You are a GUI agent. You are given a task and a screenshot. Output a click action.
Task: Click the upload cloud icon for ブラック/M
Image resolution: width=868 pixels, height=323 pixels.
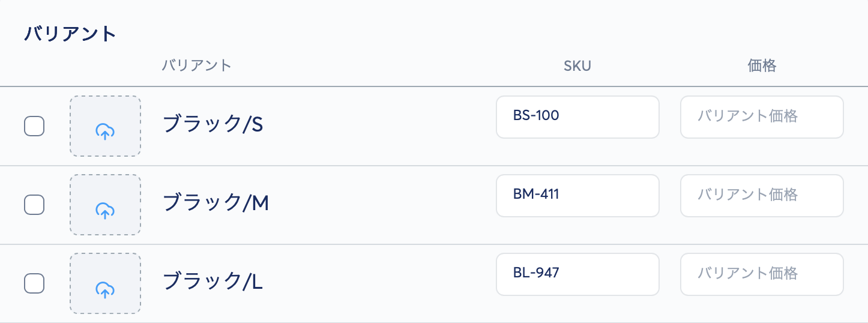(x=105, y=210)
